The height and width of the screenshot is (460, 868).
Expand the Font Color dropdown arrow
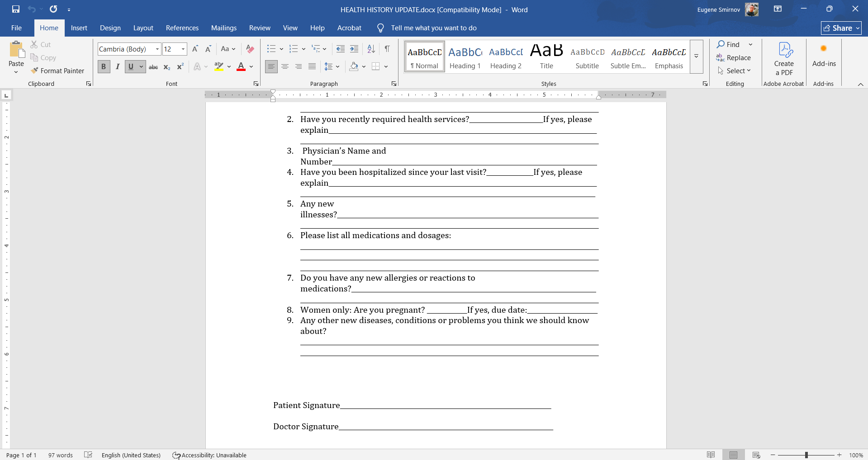[x=251, y=66]
